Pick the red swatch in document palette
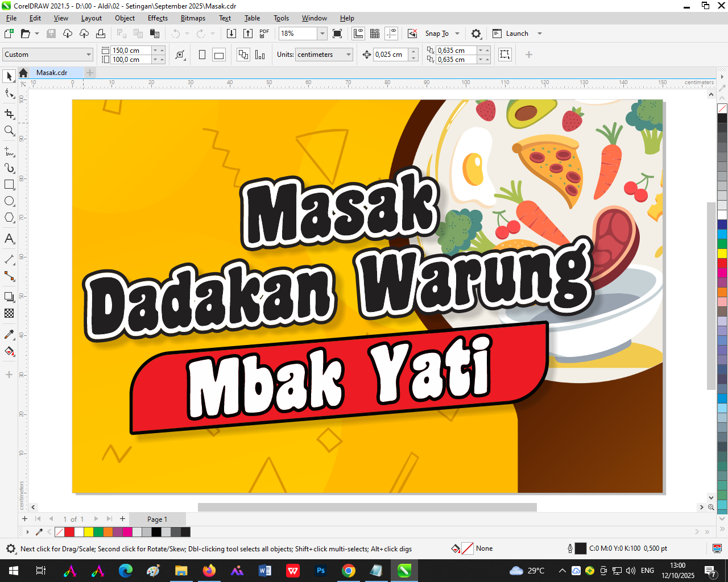 tap(69, 532)
